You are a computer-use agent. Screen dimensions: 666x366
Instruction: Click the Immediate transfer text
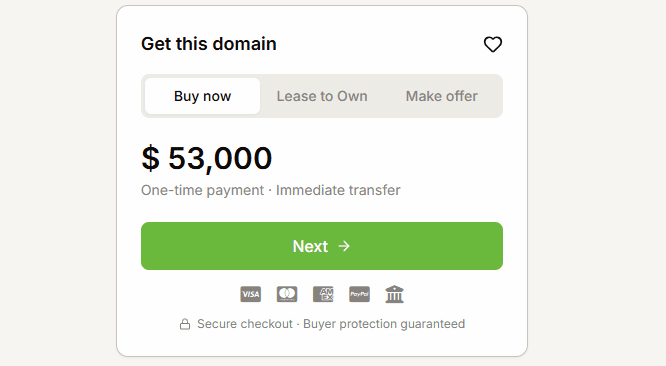coord(338,190)
